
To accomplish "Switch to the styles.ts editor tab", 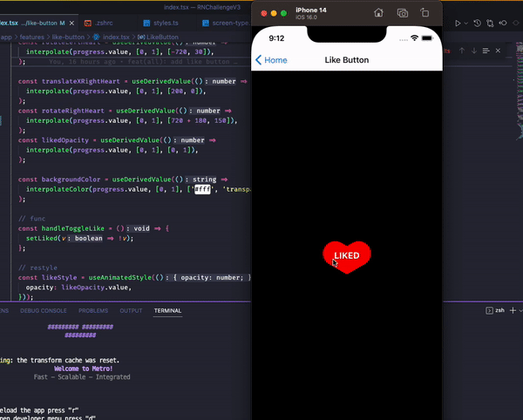I will (160, 23).
